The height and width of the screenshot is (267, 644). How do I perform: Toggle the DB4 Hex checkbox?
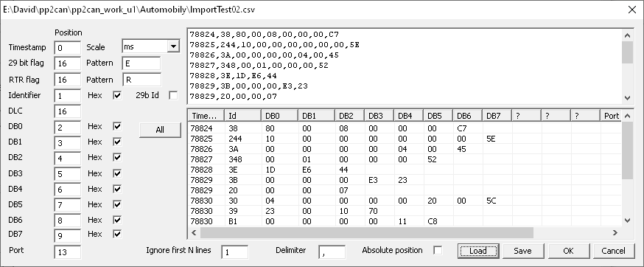[x=117, y=189]
